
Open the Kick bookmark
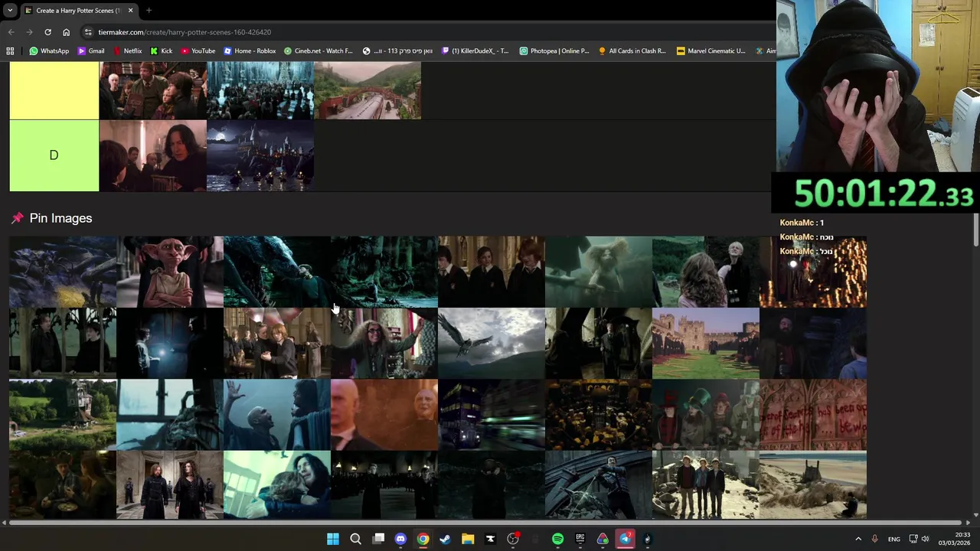[161, 51]
